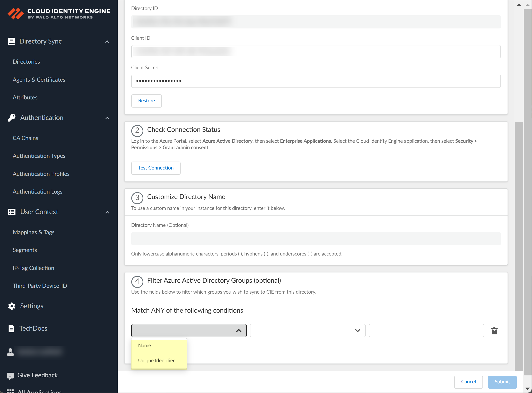The image size is (532, 393).
Task: Select Name from the dropdown list
Action: 144,345
